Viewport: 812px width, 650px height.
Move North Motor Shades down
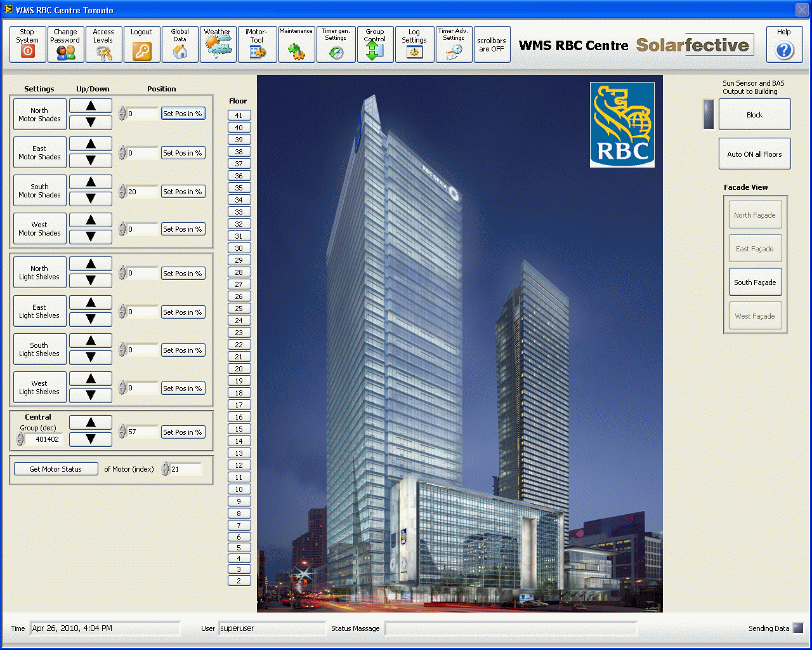click(91, 123)
